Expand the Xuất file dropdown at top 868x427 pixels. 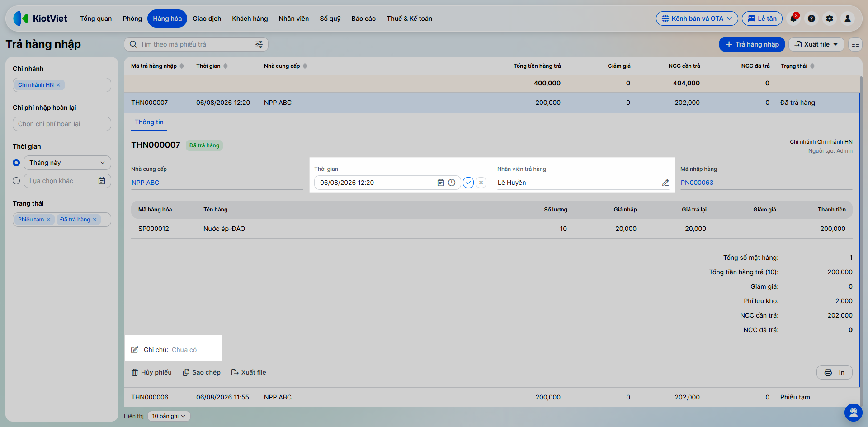816,44
